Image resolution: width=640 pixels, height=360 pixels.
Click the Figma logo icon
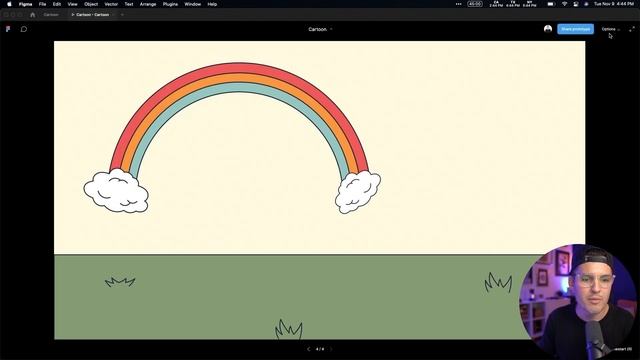click(8, 29)
